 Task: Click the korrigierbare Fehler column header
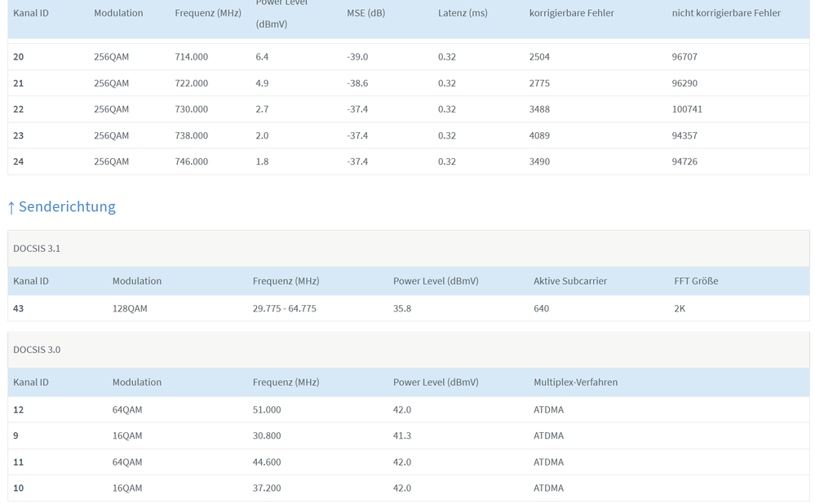pos(571,13)
